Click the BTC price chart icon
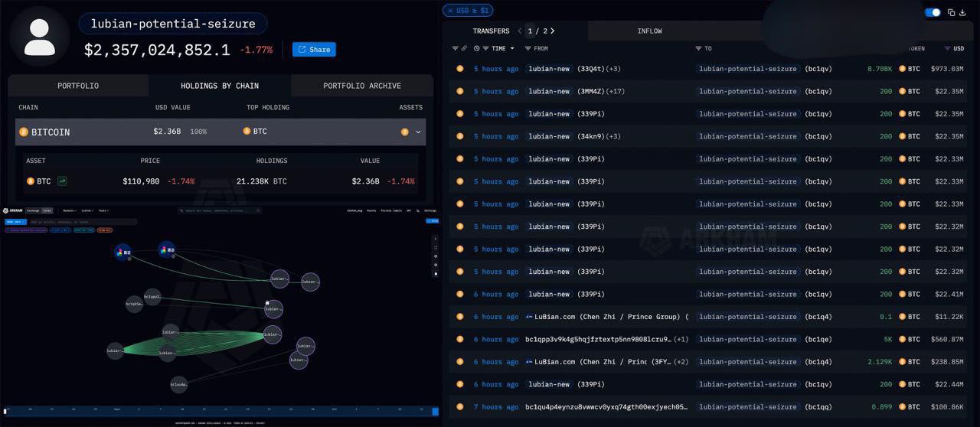980x427 pixels. click(62, 181)
